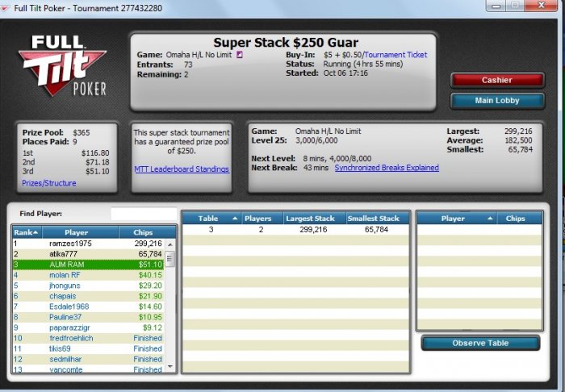This screenshot has height=392, width=565.
Task: Open the Tournament Ticket link
Action: (395, 55)
